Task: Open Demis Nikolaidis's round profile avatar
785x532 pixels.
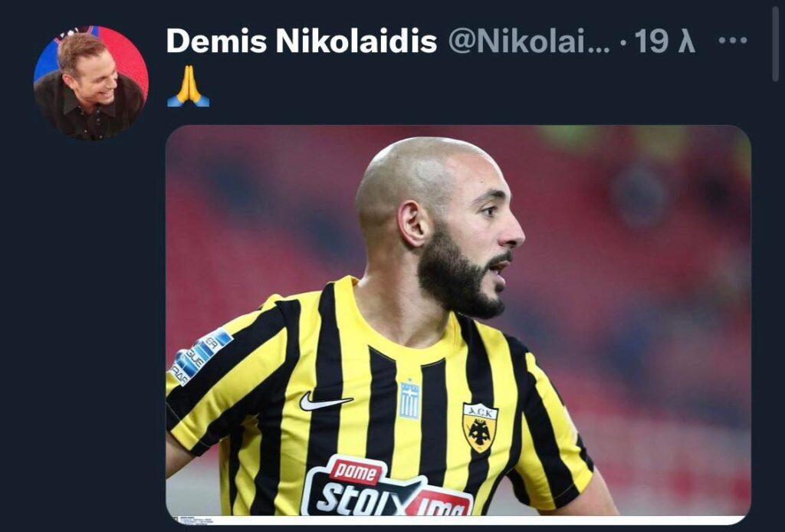Action: tap(91, 83)
